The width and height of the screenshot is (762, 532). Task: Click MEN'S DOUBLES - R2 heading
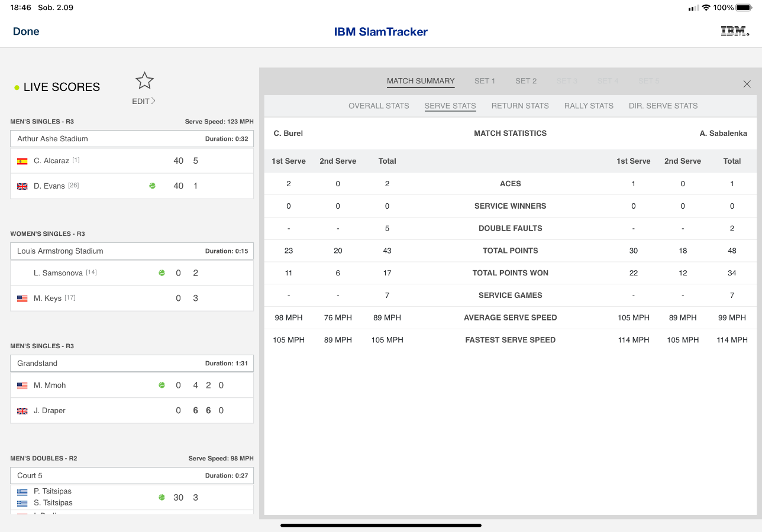(x=44, y=459)
